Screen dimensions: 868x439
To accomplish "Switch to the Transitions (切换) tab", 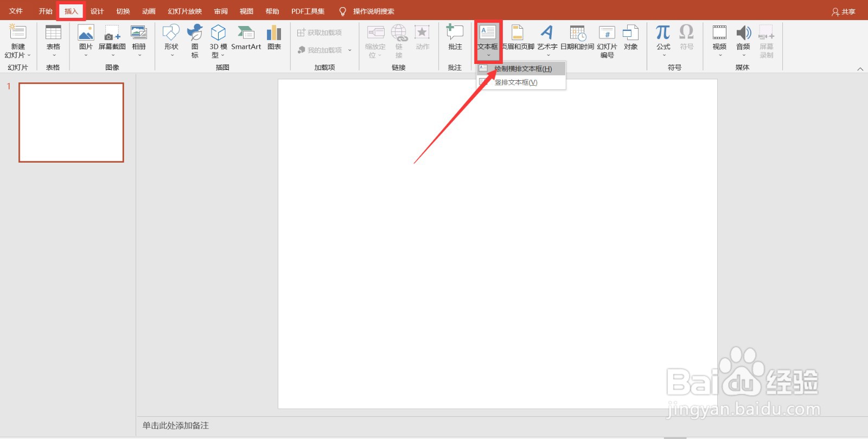I will coord(123,11).
